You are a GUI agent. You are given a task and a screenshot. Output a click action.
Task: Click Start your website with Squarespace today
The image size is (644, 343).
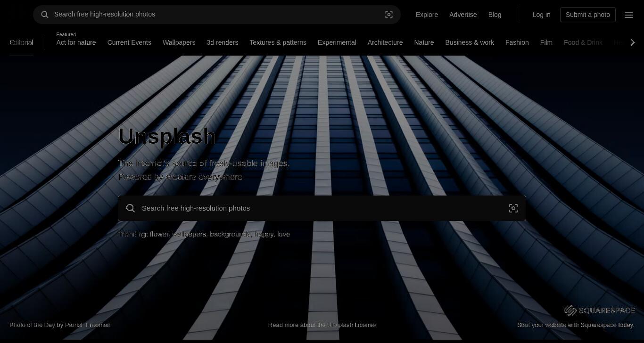pos(576,325)
